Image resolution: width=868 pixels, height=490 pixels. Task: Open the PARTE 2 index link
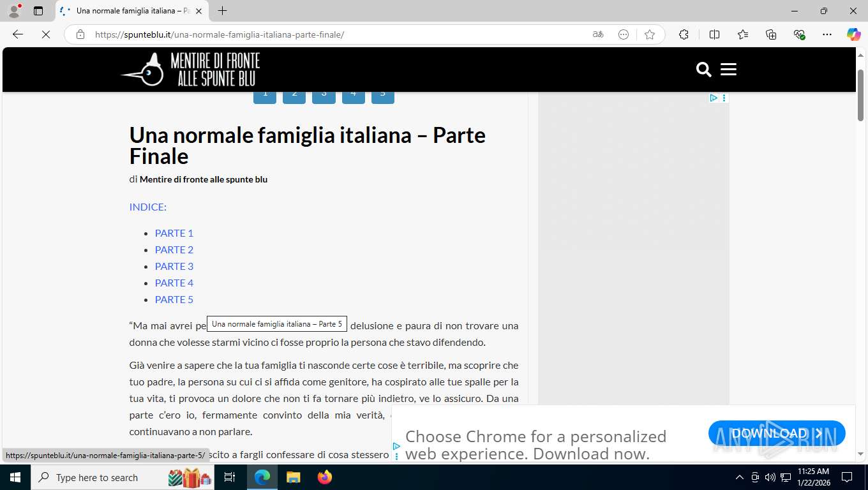pyautogui.click(x=174, y=249)
